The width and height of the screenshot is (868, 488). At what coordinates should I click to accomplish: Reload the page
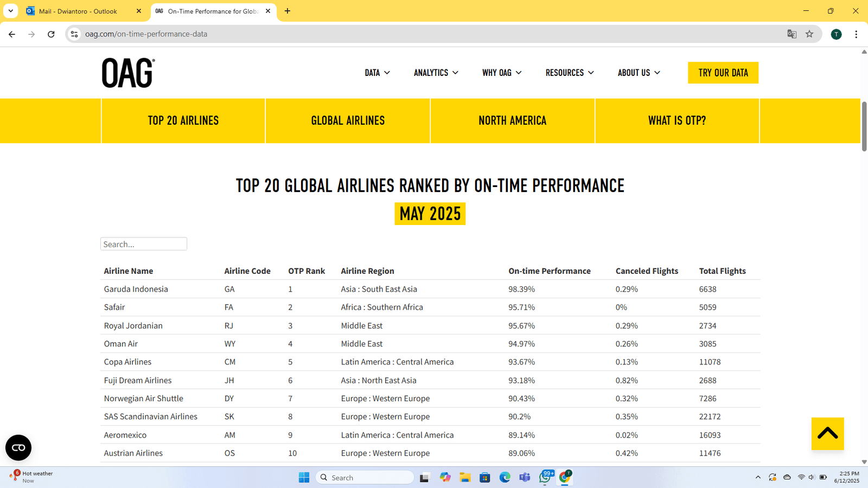(x=51, y=34)
